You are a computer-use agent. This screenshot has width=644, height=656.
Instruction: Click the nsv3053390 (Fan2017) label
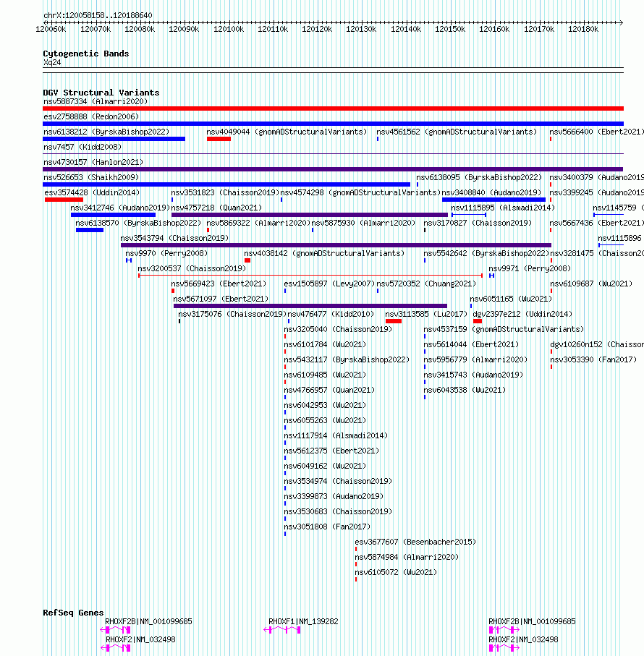593,359
